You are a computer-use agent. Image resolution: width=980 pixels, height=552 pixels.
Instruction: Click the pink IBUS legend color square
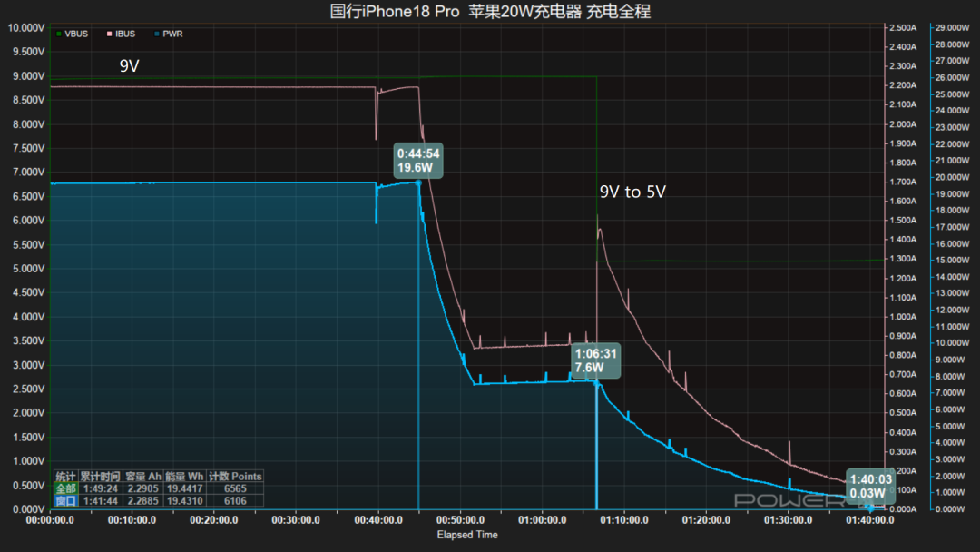(x=110, y=34)
